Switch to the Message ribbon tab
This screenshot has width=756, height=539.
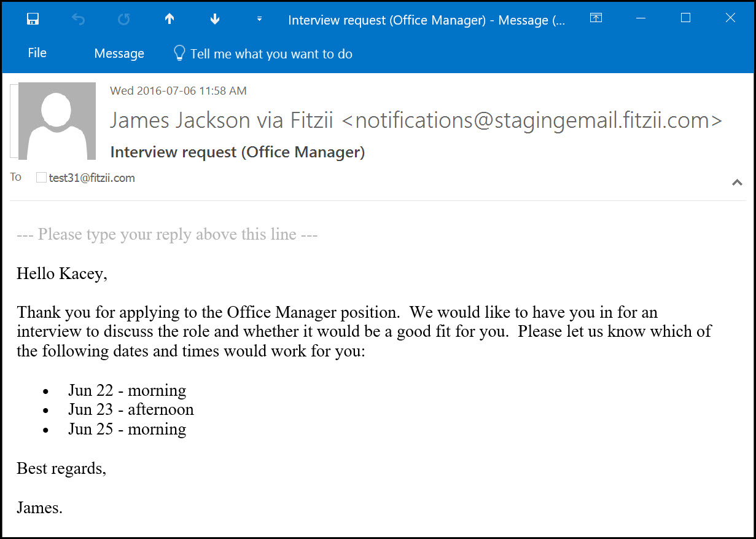point(119,53)
